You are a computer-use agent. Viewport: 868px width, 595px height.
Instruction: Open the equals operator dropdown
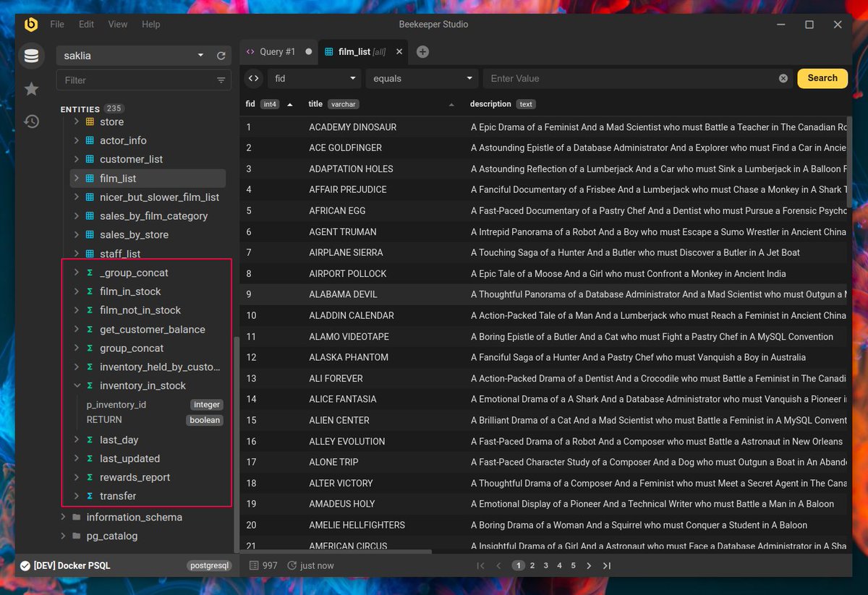coord(422,78)
